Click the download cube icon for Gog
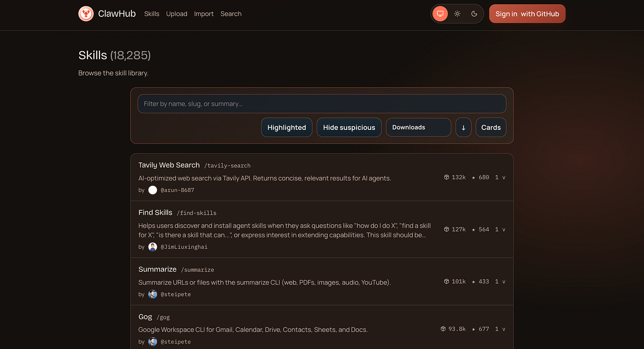Screen dimensions: 644x349 click(443, 329)
